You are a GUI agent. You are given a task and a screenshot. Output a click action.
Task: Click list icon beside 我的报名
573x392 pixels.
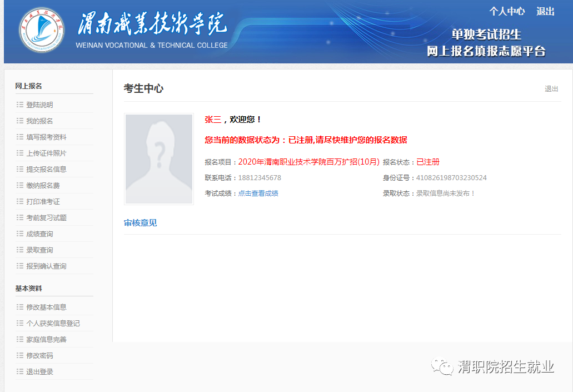tap(20, 121)
